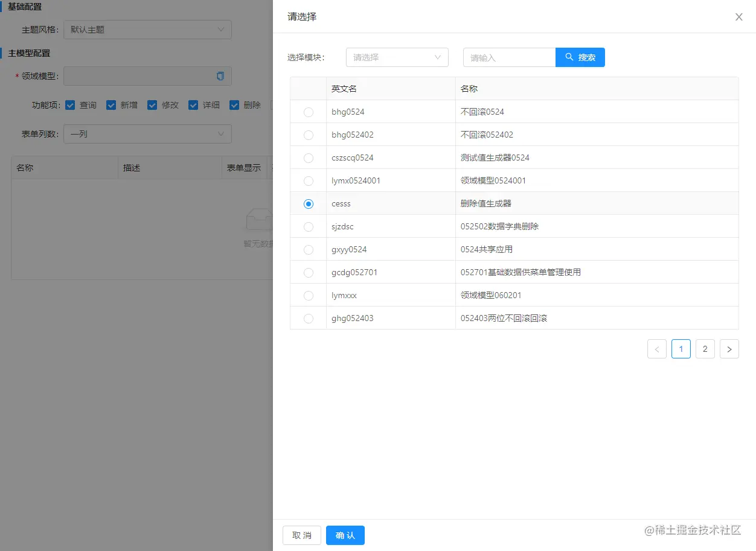Toggle the 修改 checkbox
Screen dimensions: 756x551
click(x=152, y=105)
